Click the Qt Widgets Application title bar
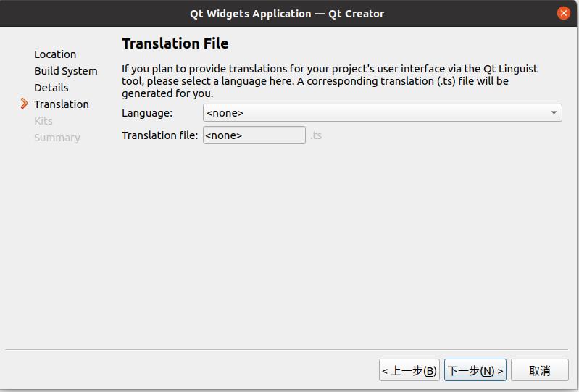This screenshot has height=392, width=579. [x=287, y=13]
